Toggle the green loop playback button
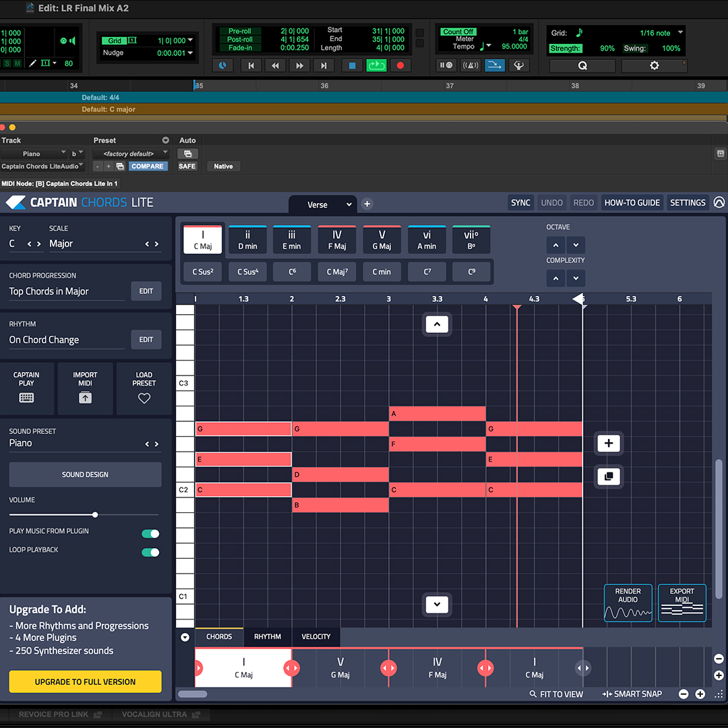The height and width of the screenshot is (728, 728). coord(376,65)
